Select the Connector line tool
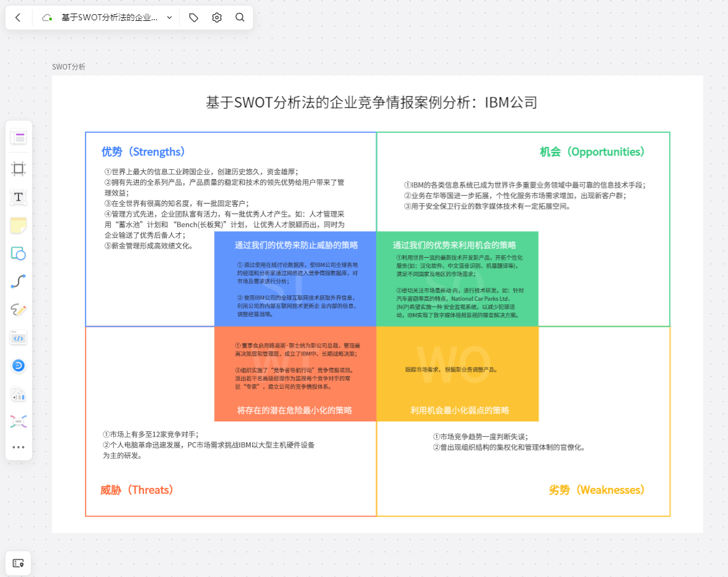 point(18,281)
